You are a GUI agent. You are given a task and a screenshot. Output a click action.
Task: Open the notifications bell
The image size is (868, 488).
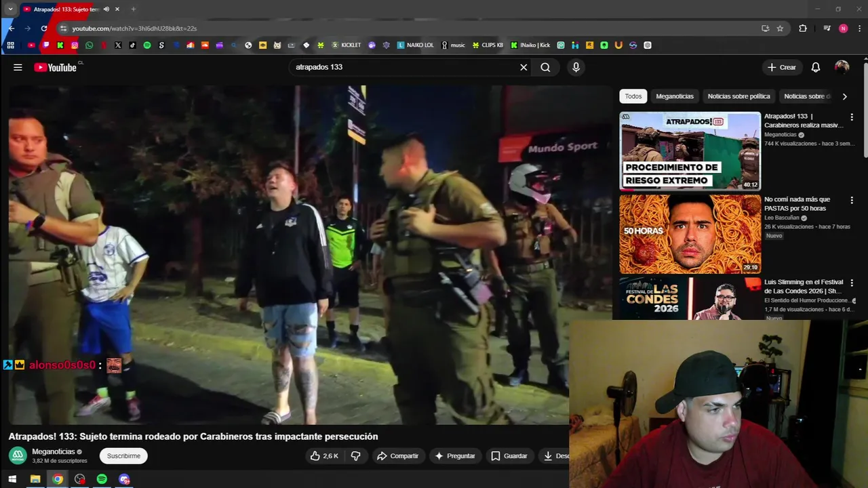coord(816,67)
